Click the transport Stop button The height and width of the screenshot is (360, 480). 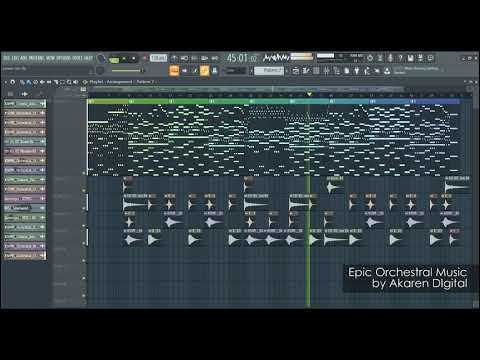coord(134,59)
